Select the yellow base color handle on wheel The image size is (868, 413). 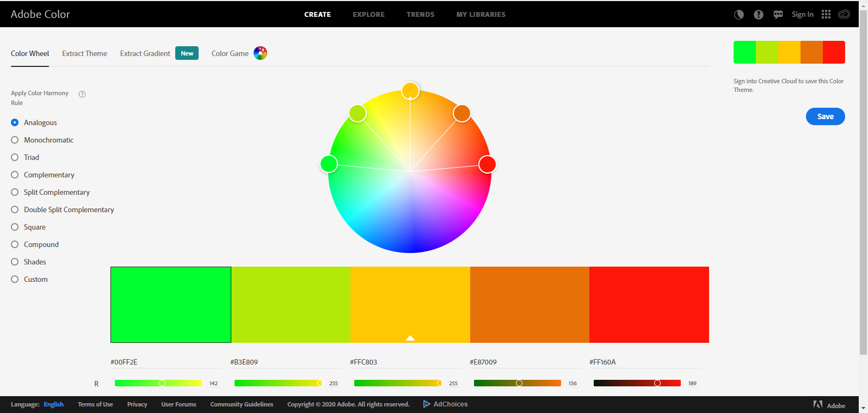pos(410,90)
